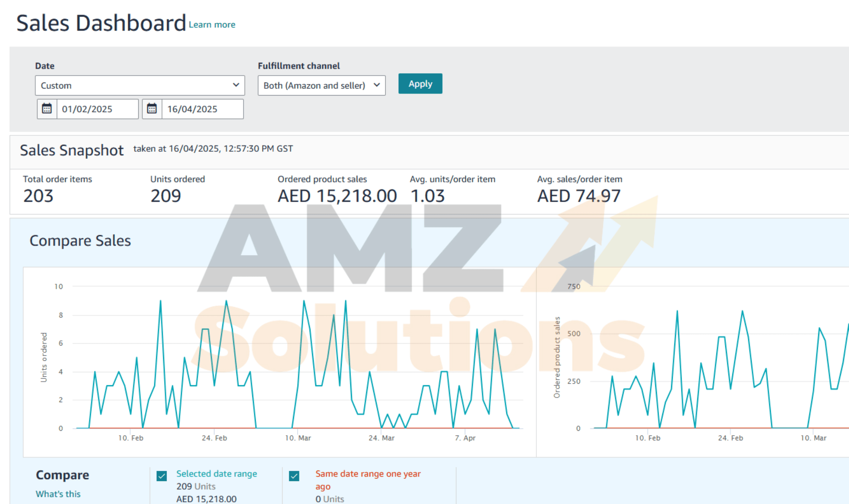Click the 10. Mar marker on units chart
This screenshot has width=849, height=504.
tap(298, 438)
